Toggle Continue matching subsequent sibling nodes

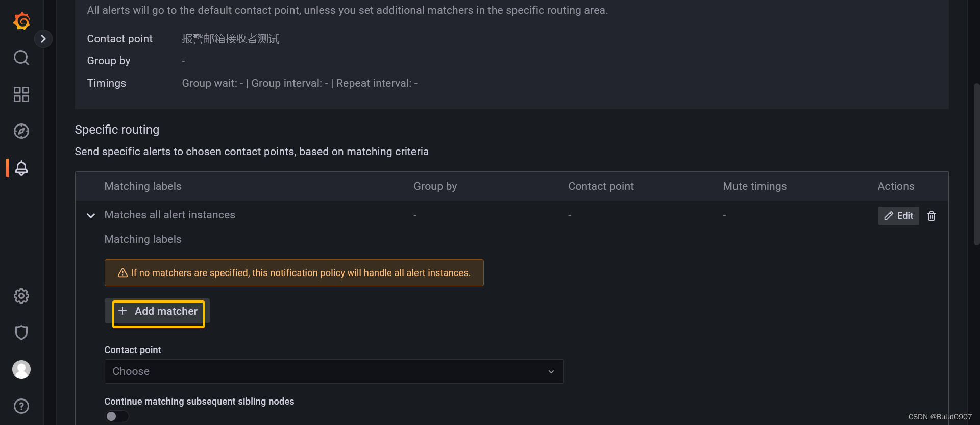point(116,416)
